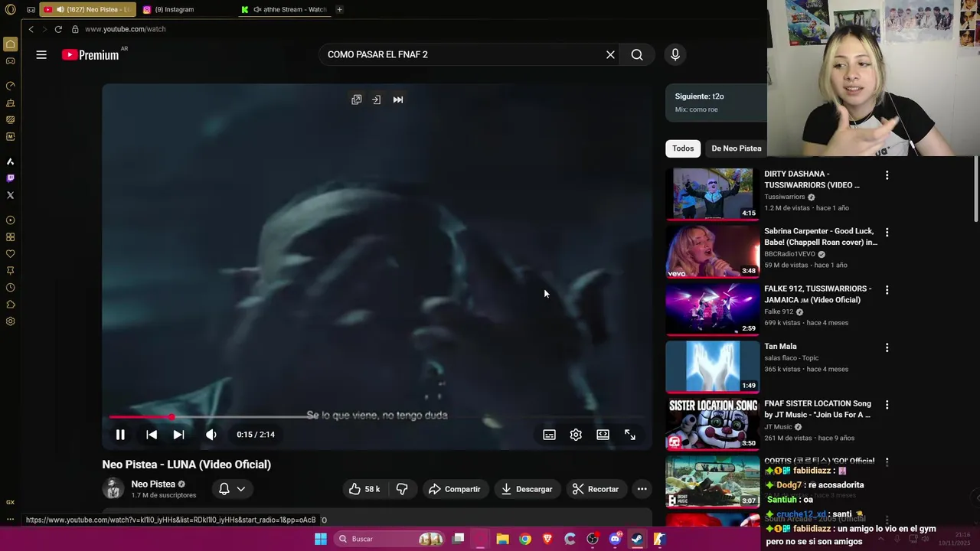Open a new browser tab
Screen dimensions: 980x551
click(339, 9)
